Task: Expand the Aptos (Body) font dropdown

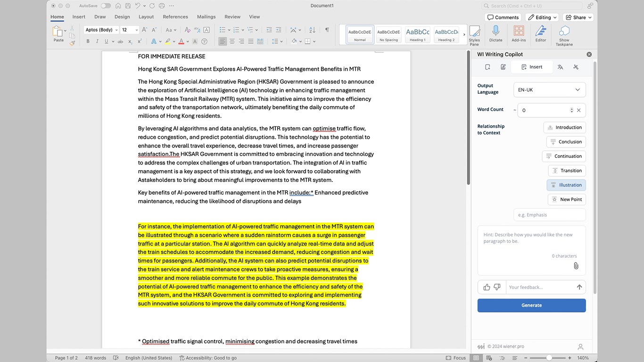Action: (116, 30)
